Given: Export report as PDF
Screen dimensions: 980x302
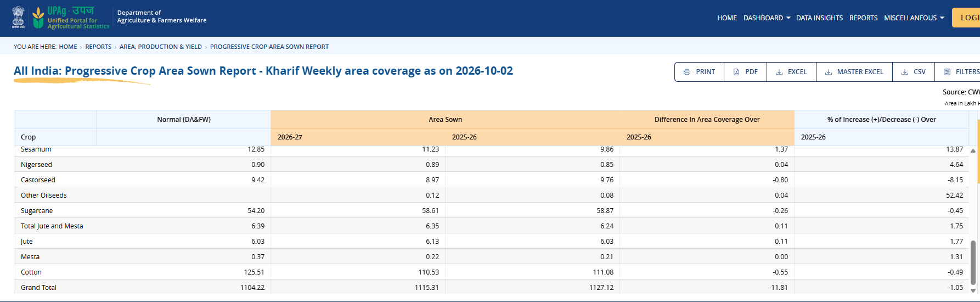Looking at the screenshot, I should tap(745, 72).
